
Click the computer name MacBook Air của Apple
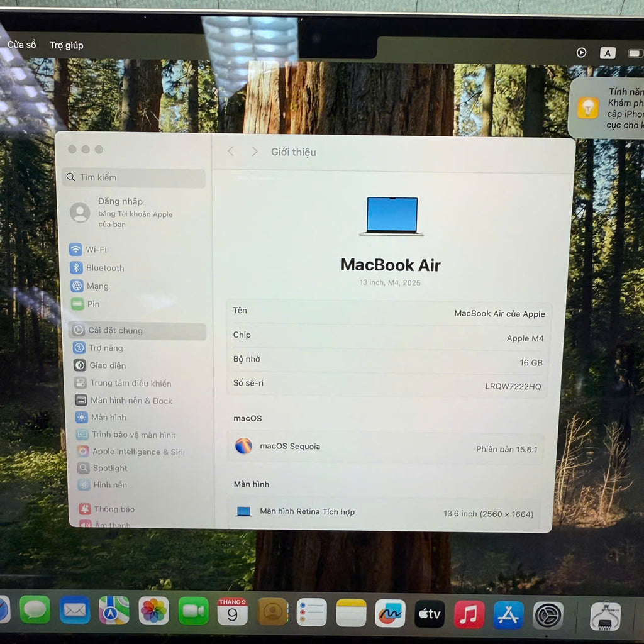499,314
